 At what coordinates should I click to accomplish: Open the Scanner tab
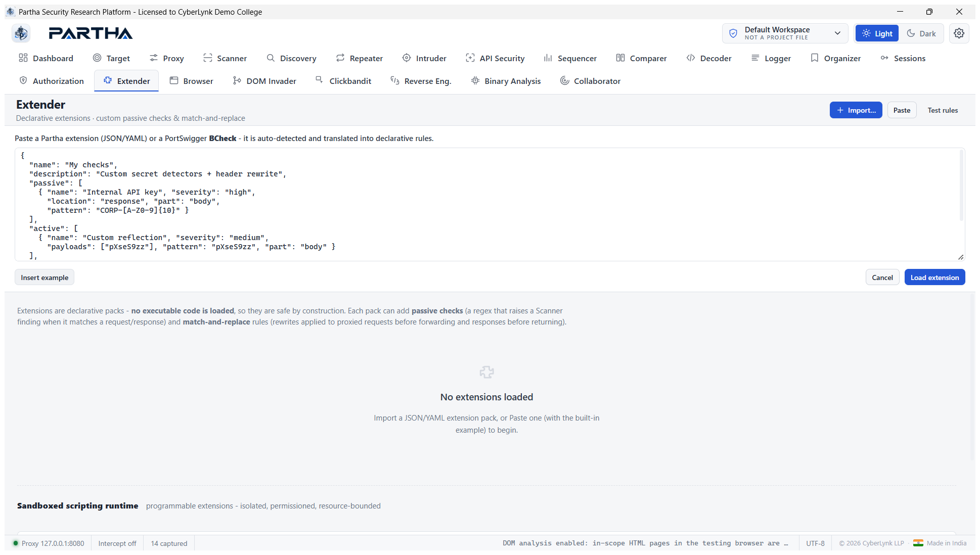coord(225,58)
